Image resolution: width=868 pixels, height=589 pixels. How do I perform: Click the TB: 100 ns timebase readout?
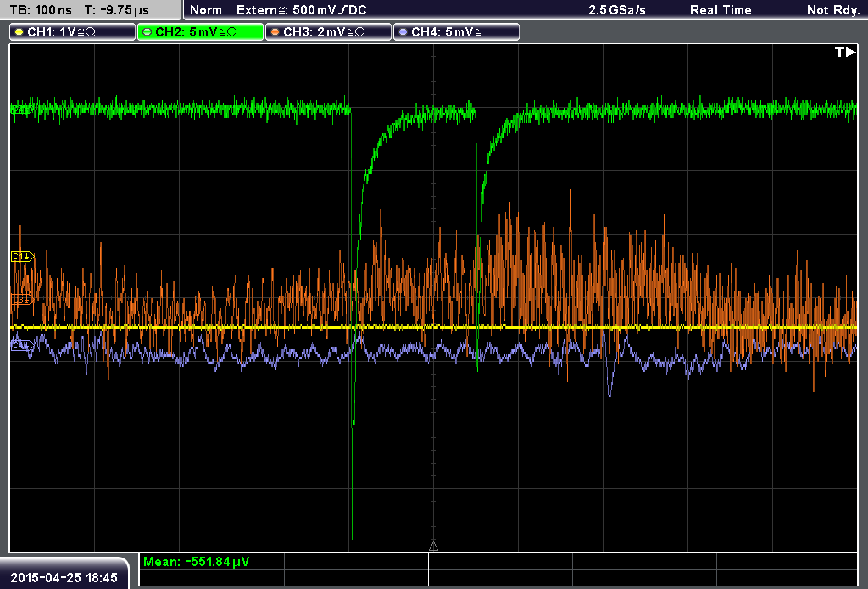pyautogui.click(x=41, y=10)
